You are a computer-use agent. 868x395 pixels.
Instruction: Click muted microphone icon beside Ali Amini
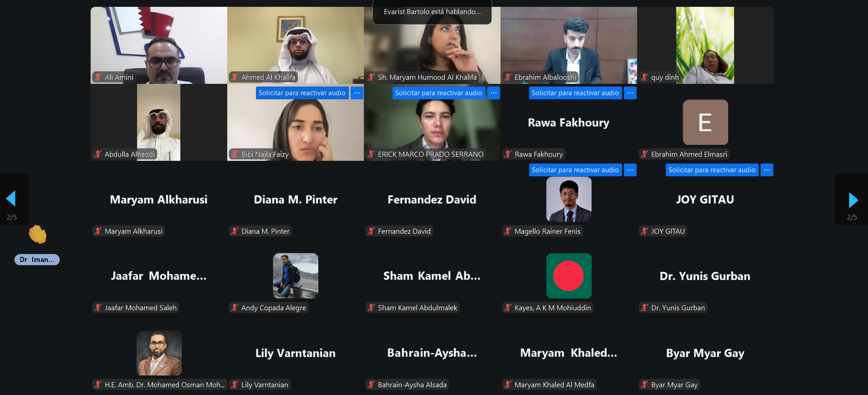click(x=98, y=77)
